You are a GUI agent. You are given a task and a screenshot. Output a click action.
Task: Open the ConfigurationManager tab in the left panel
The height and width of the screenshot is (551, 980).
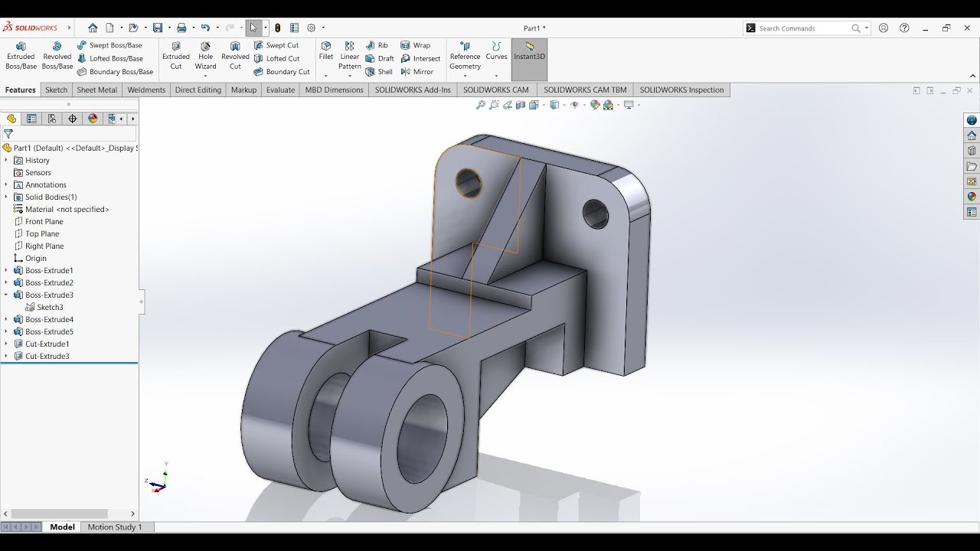52,119
